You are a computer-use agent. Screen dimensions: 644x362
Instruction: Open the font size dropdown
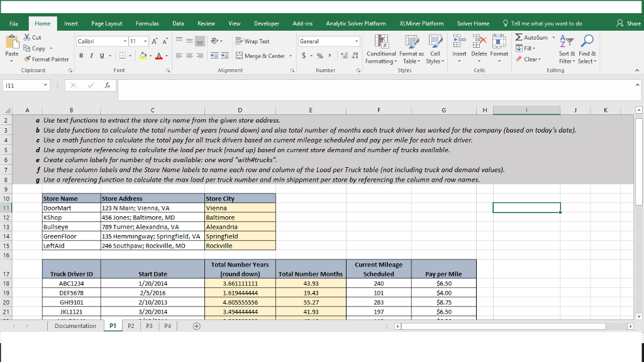coord(145,41)
